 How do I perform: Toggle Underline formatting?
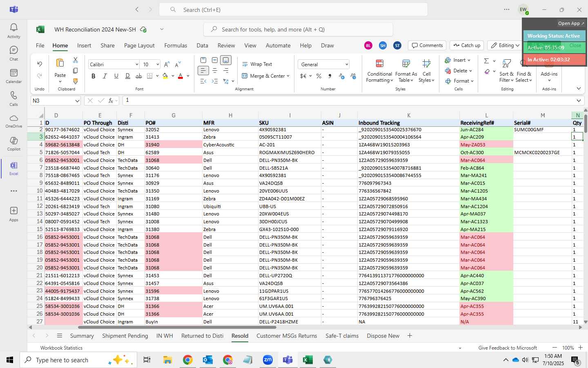pyautogui.click(x=116, y=76)
